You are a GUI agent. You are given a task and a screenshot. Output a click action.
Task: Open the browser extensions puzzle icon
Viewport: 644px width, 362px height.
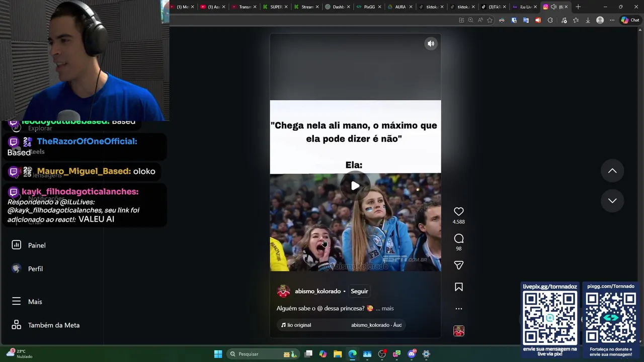[x=550, y=20]
